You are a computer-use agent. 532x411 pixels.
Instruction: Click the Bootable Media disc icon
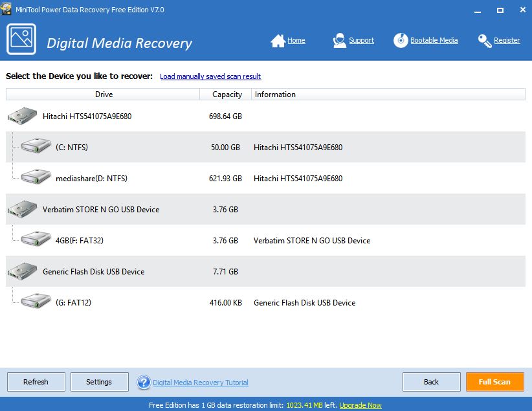pos(401,41)
